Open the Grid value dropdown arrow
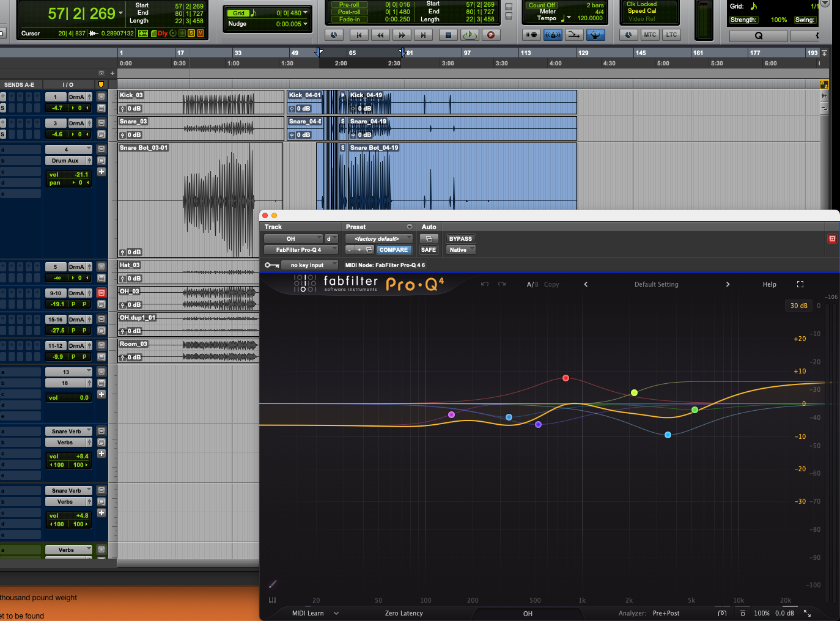 (306, 13)
